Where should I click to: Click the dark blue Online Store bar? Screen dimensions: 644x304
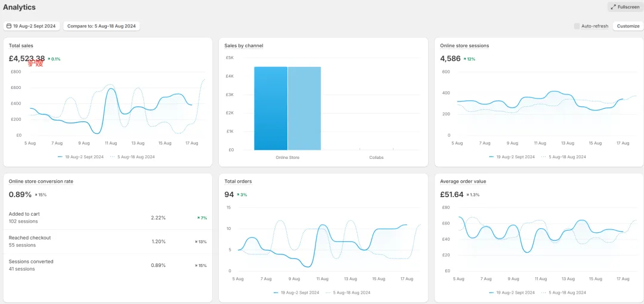tap(271, 108)
